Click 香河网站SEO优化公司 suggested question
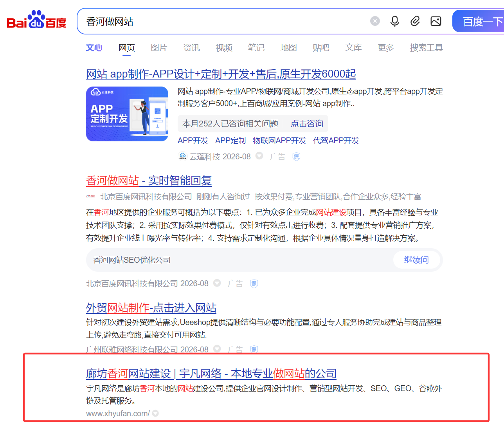504x426 pixels. coord(132,260)
